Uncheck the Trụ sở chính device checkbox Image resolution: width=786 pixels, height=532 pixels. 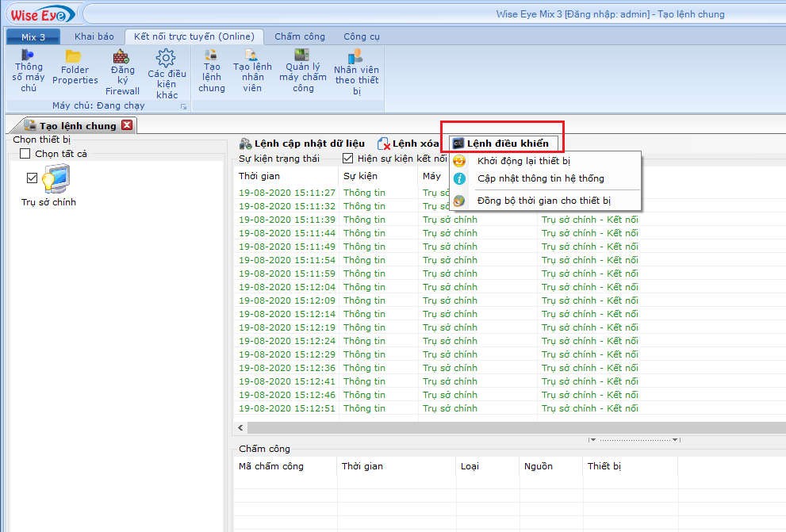pyautogui.click(x=33, y=178)
